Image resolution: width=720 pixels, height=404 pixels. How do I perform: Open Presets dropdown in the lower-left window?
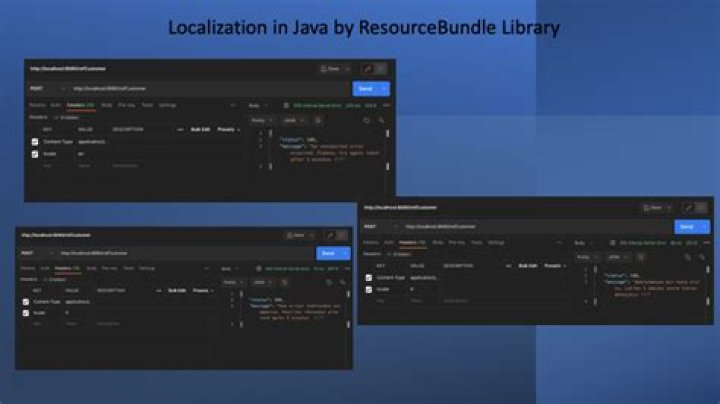(202, 291)
